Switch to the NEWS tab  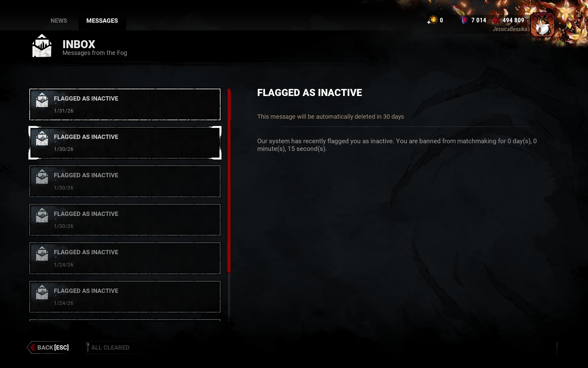pos(59,21)
